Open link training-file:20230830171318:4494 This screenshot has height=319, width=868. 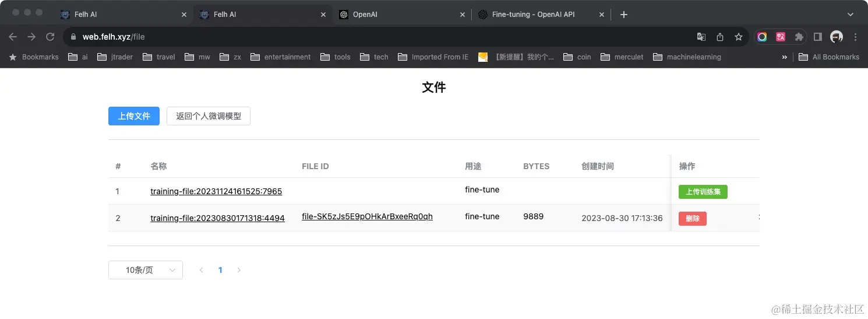coord(217,218)
